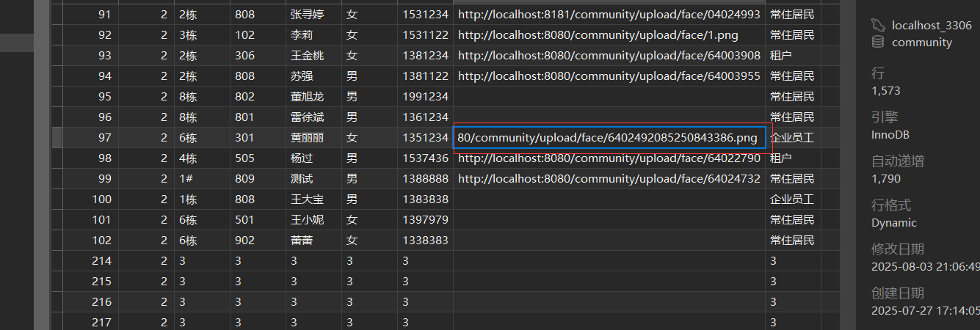Click into the face URL edit field in row 97
This screenshot has width=980, height=330.
coord(609,138)
